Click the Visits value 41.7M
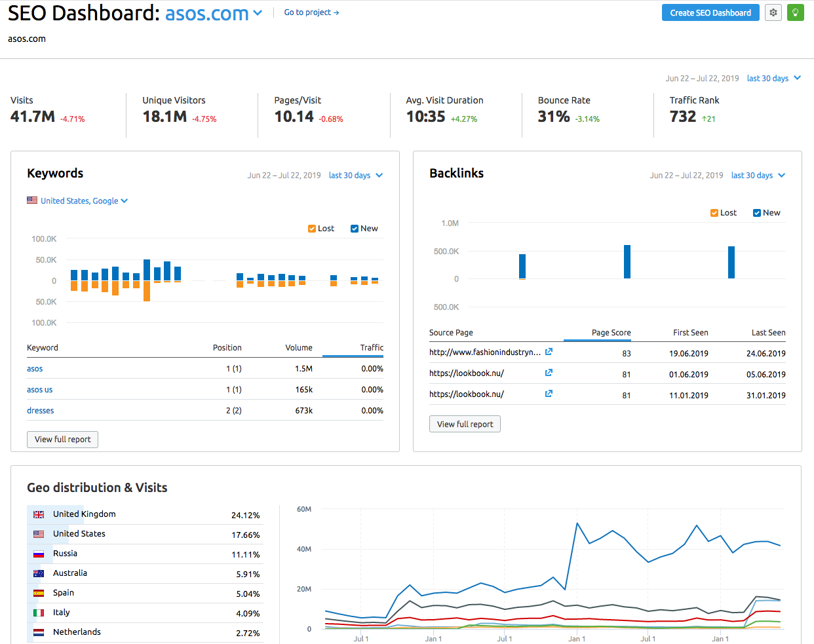Image resolution: width=814 pixels, height=644 pixels. [33, 117]
